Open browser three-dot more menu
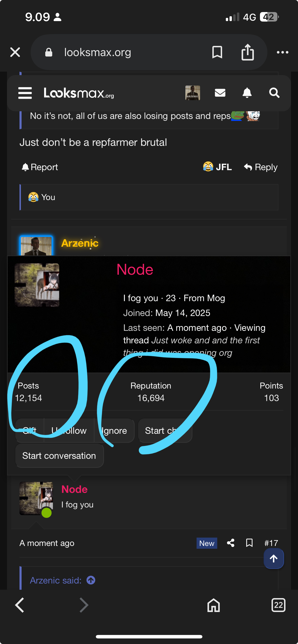The height and width of the screenshot is (644, 298). [282, 52]
